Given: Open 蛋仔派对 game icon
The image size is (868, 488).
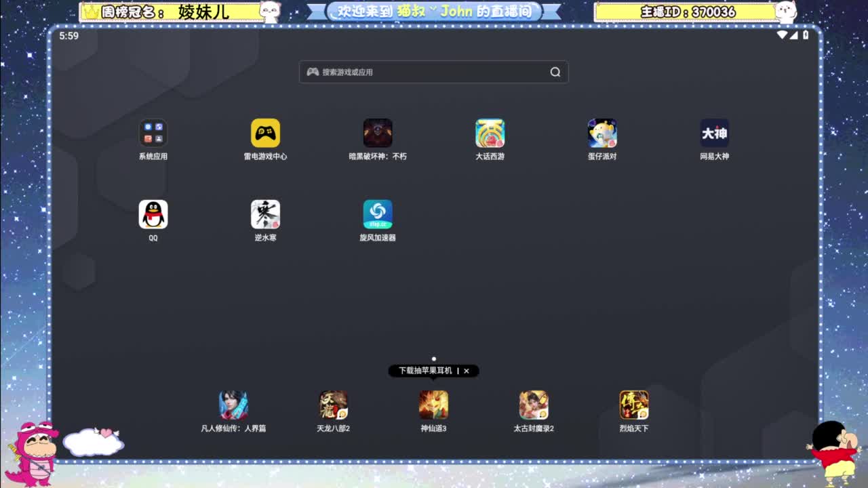Looking at the screenshot, I should click(x=602, y=133).
